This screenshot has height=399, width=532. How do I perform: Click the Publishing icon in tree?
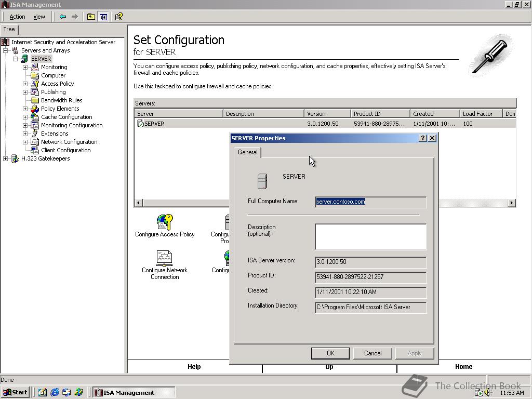pyautogui.click(x=35, y=92)
